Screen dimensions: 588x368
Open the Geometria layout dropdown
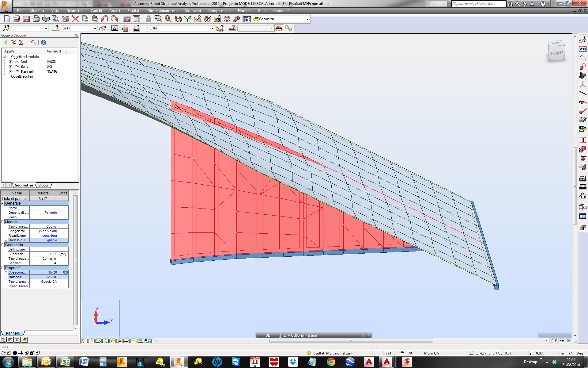tap(307, 19)
